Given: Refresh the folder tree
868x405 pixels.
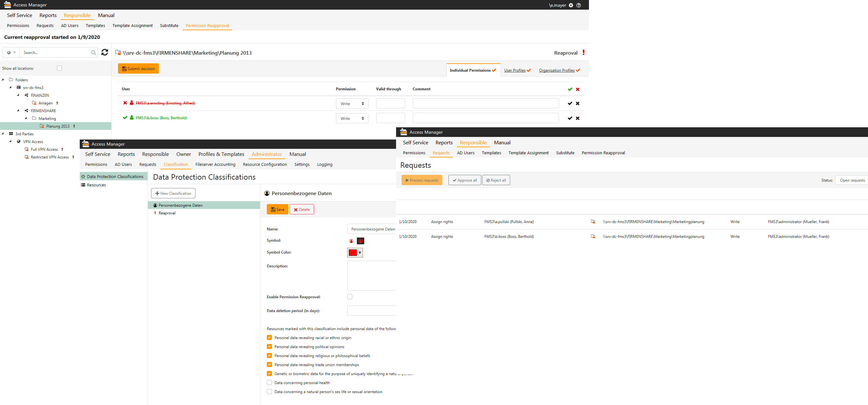Looking at the screenshot, I should [105, 52].
